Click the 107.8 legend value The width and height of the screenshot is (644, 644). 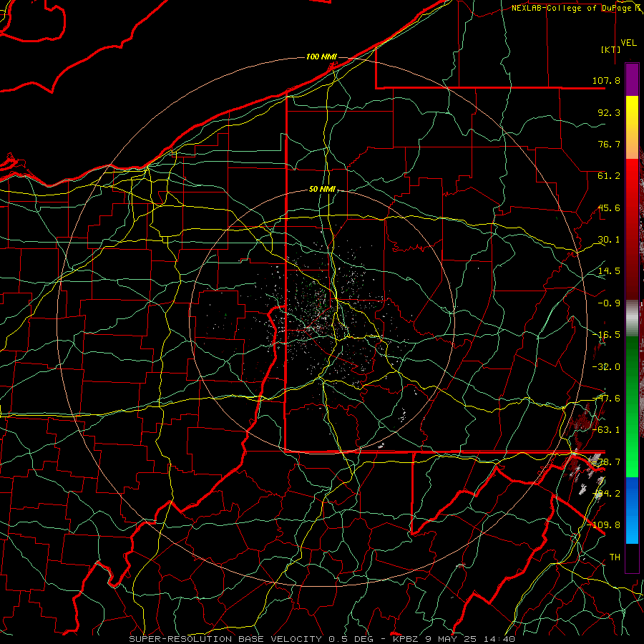[606, 80]
